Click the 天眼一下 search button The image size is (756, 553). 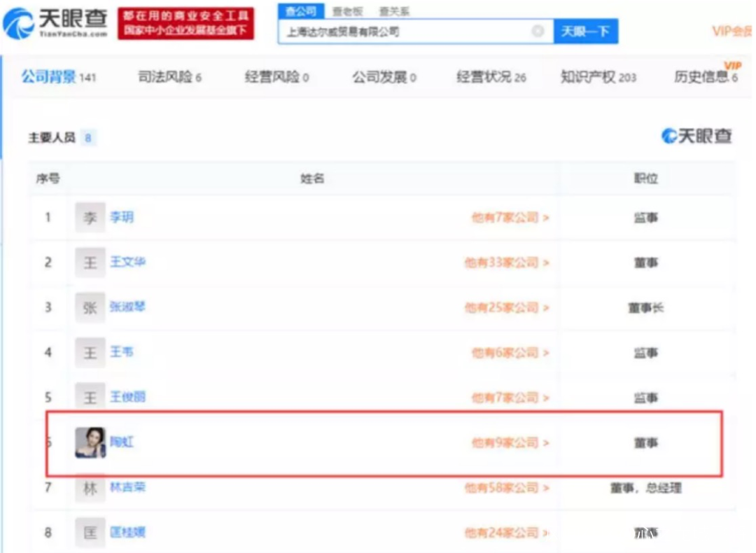tap(585, 31)
